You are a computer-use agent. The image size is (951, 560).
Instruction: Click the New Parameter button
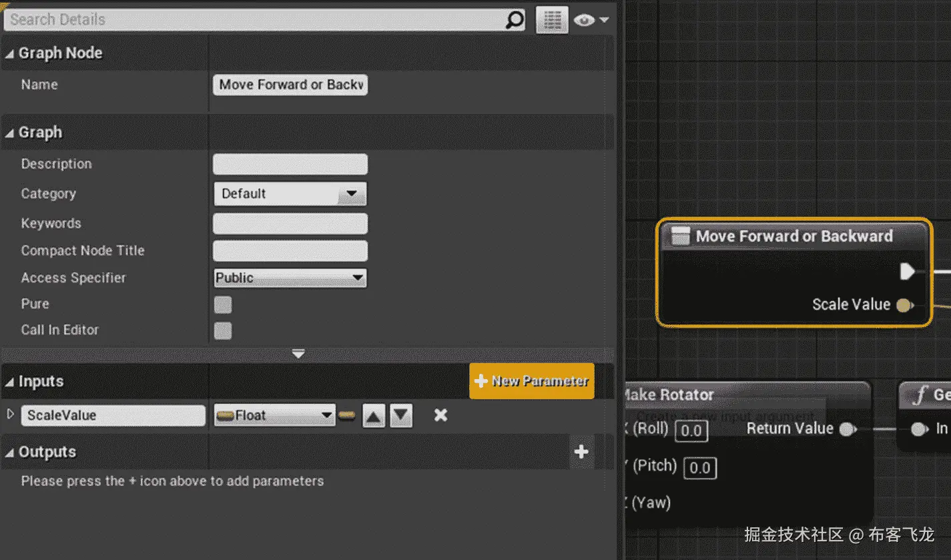pos(532,381)
